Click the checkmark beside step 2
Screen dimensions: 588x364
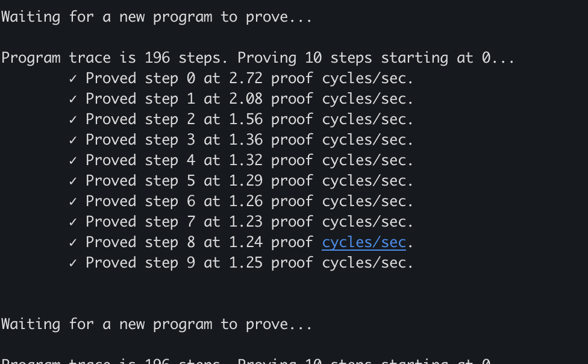(x=73, y=120)
